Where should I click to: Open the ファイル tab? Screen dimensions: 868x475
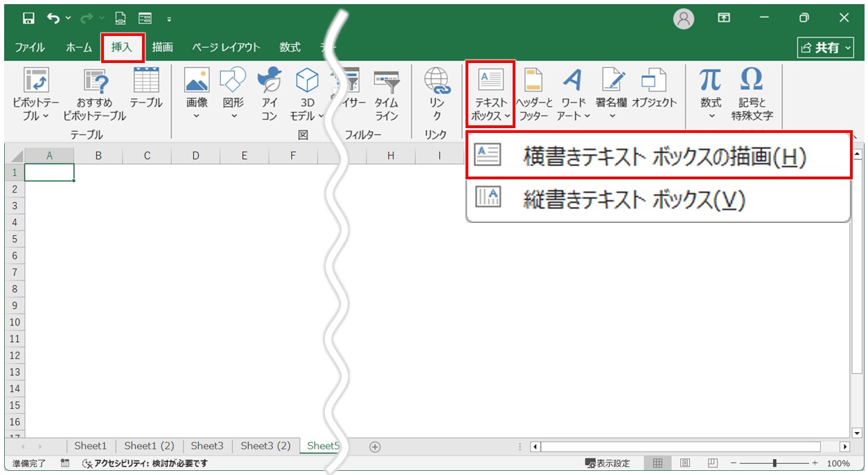coord(30,47)
